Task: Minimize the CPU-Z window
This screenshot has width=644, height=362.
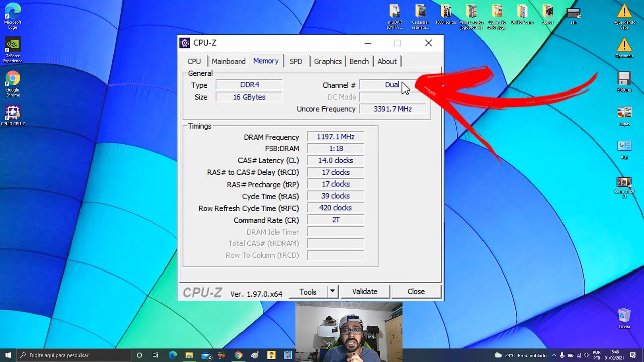Action: pos(368,43)
